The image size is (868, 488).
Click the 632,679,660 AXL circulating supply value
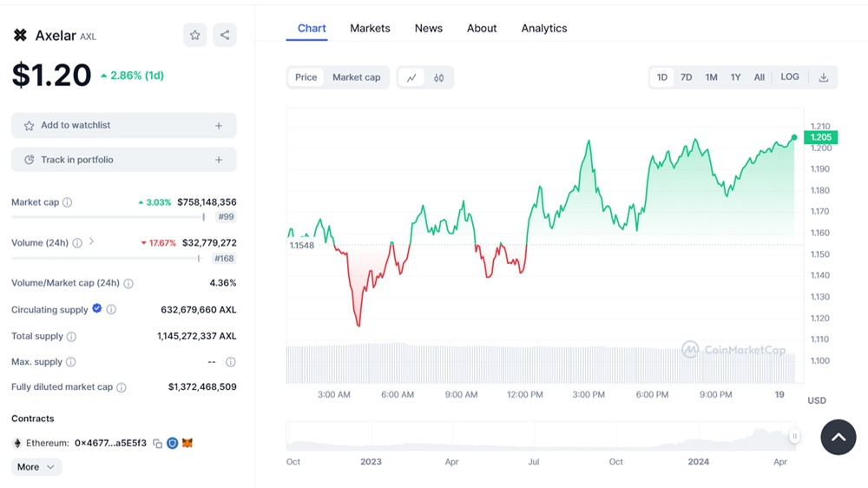click(x=198, y=310)
